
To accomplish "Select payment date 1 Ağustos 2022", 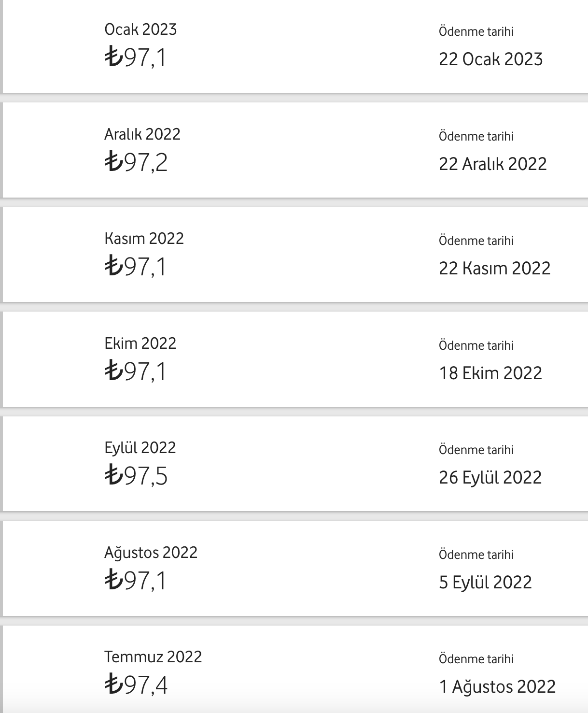I will [x=498, y=687].
